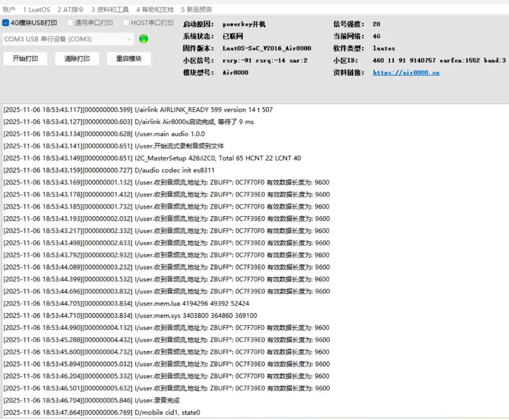Select the 小区ID value starting with 460
Screen dimensions: 509x420
(x=439, y=61)
